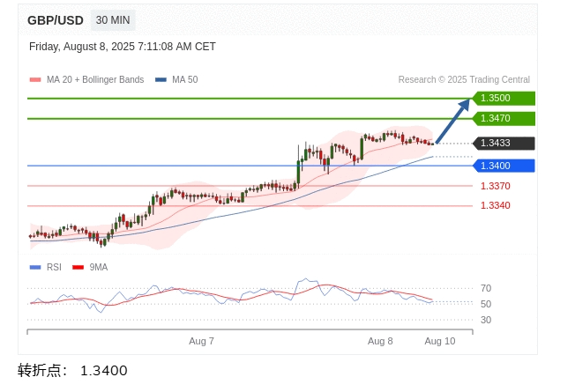Click the MA 20 + Bollinger Bands legend label
This screenshot has height=392, width=575.
point(95,79)
